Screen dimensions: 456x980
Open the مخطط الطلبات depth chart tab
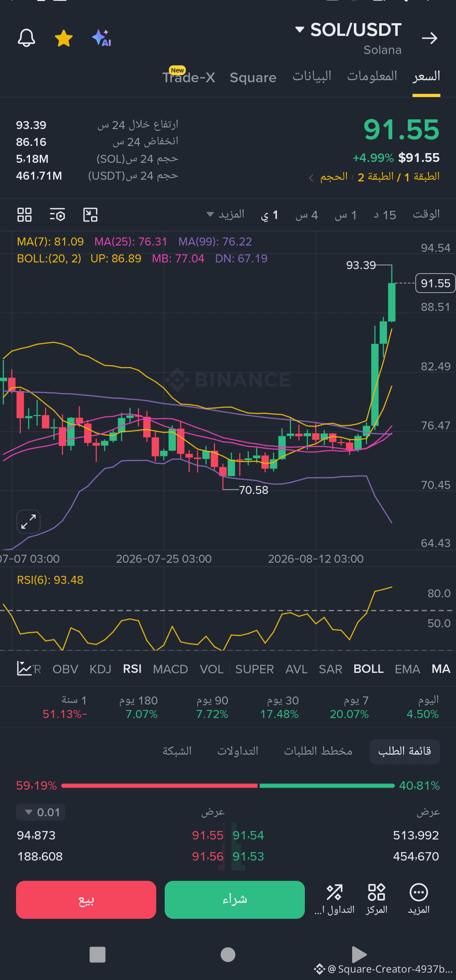tap(318, 751)
